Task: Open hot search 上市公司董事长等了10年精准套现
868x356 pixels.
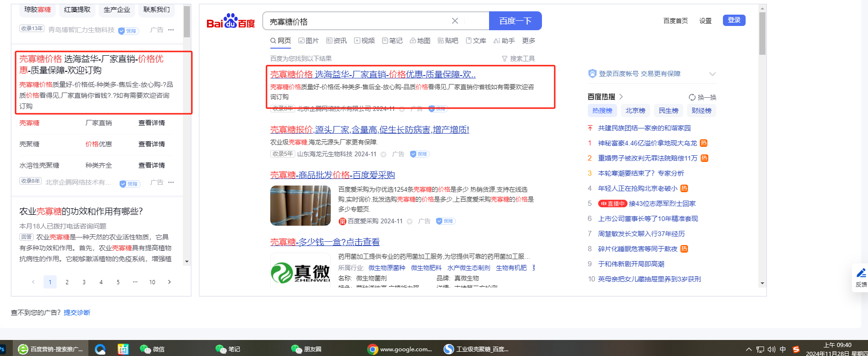Action: coord(648,219)
